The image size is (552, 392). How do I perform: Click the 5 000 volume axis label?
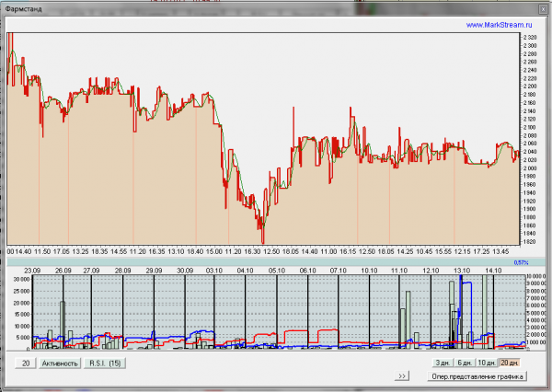23,338
